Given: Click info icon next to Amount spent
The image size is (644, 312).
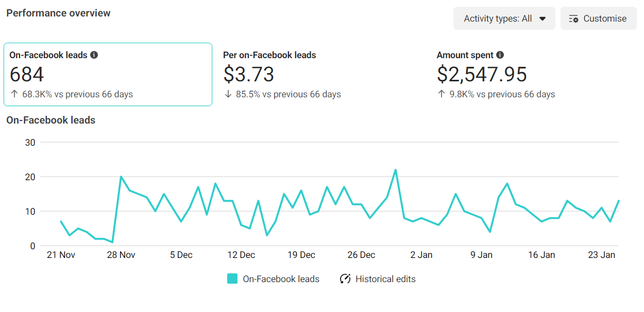Looking at the screenshot, I should pyautogui.click(x=500, y=55).
